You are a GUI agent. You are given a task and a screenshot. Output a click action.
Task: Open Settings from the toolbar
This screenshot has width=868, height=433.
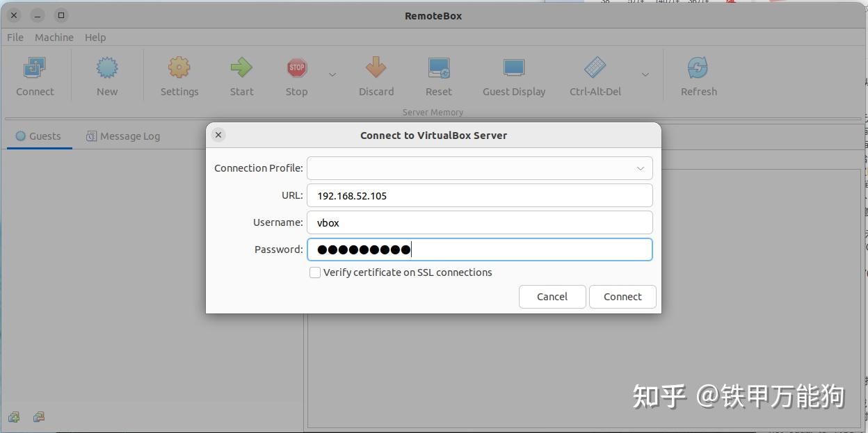[x=179, y=68]
